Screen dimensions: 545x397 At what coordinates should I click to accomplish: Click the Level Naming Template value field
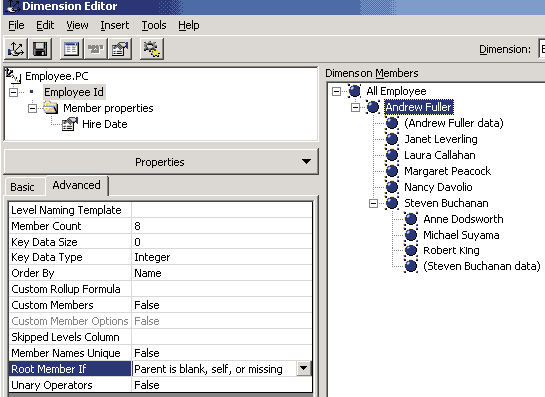221,210
